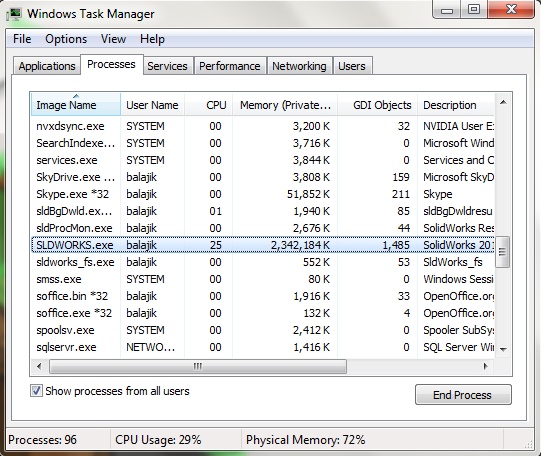Click the Task Manager title bar icon
This screenshot has width=541, height=456.
[x=14, y=14]
